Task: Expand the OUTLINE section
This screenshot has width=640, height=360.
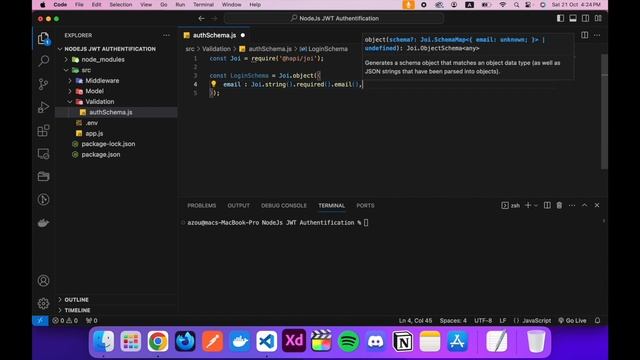Action: coord(76,300)
